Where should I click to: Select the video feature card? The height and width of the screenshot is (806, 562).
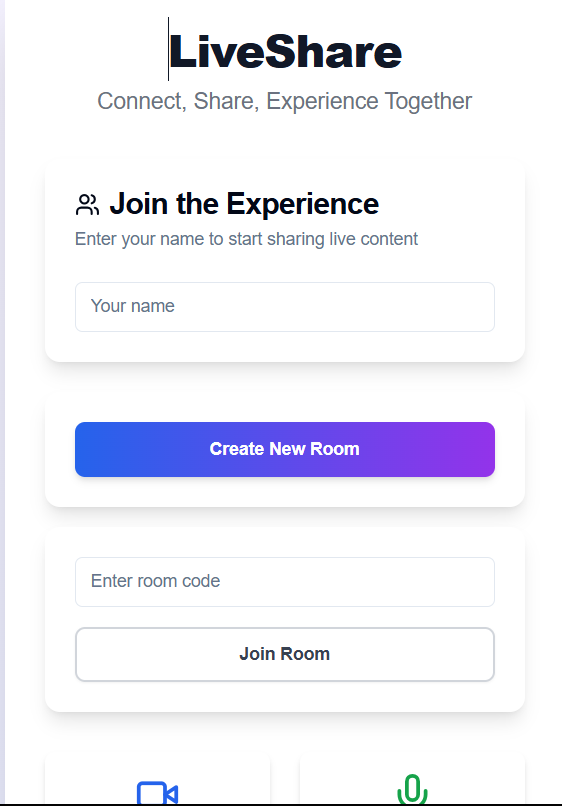click(x=157, y=780)
